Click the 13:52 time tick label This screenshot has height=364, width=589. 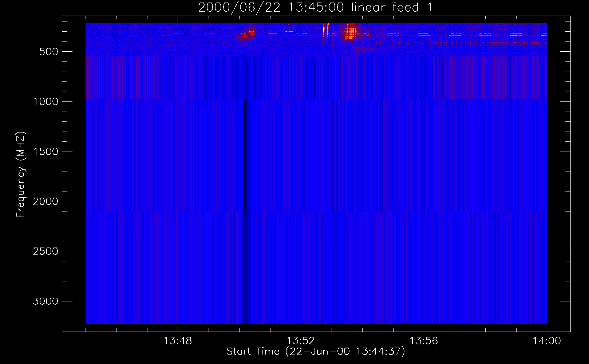point(301,341)
